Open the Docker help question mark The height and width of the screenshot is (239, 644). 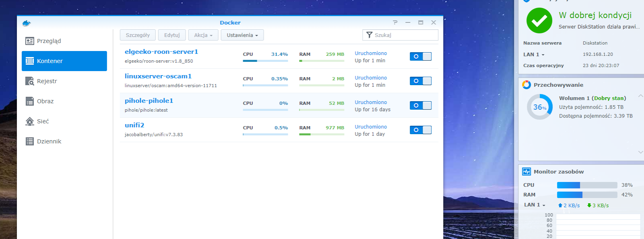[395, 22]
